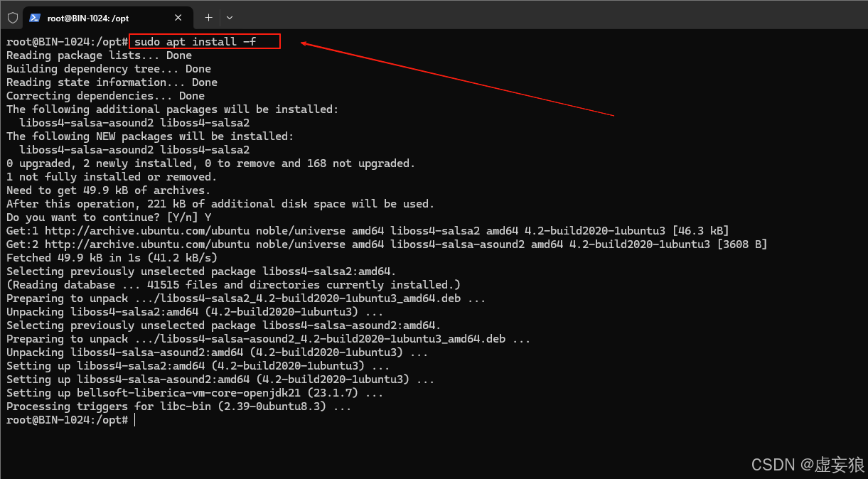The width and height of the screenshot is (868, 479).
Task: Click the Y confirmation response text
Action: click(206, 217)
